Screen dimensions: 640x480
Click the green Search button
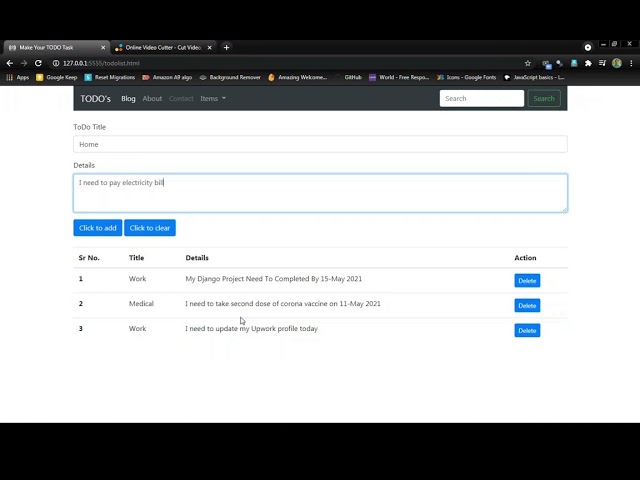click(544, 99)
